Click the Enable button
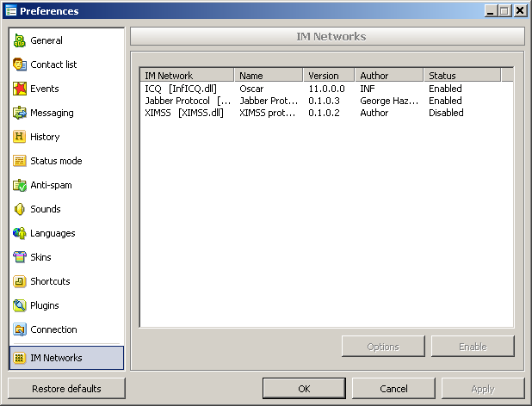The height and width of the screenshot is (406, 532). click(473, 347)
